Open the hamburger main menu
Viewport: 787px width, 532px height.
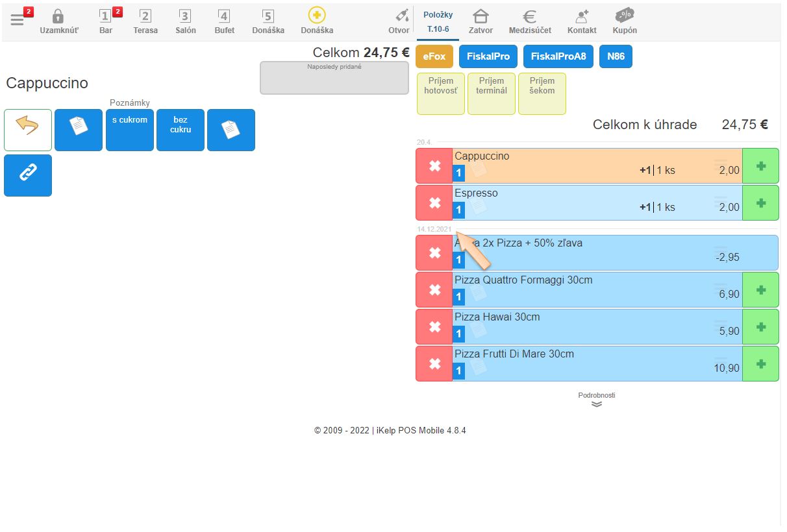tap(17, 20)
